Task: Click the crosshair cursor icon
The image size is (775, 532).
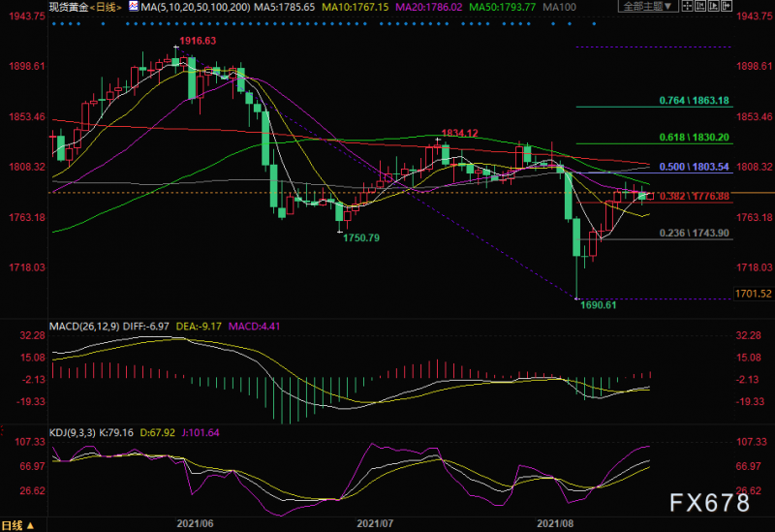Action: click(688, 6)
